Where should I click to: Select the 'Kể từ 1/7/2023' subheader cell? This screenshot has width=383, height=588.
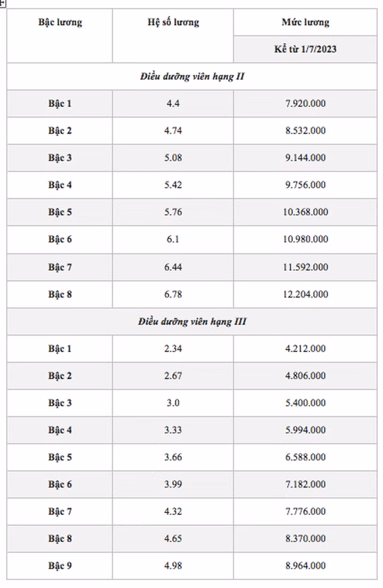[305, 49]
